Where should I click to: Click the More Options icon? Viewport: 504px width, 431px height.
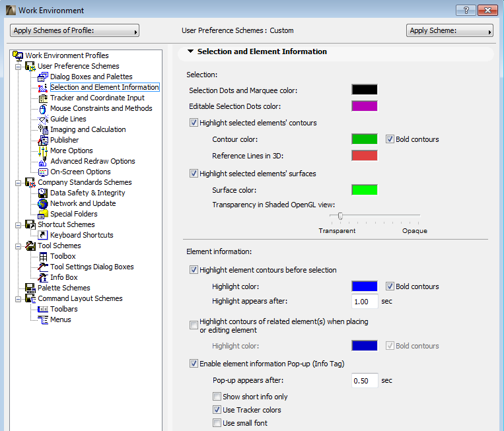pyautogui.click(x=43, y=150)
